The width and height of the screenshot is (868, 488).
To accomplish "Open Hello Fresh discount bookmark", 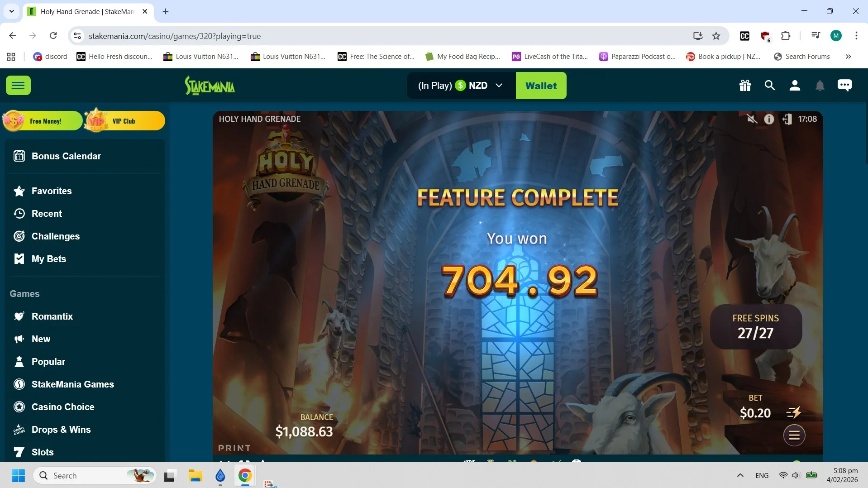I will point(115,57).
